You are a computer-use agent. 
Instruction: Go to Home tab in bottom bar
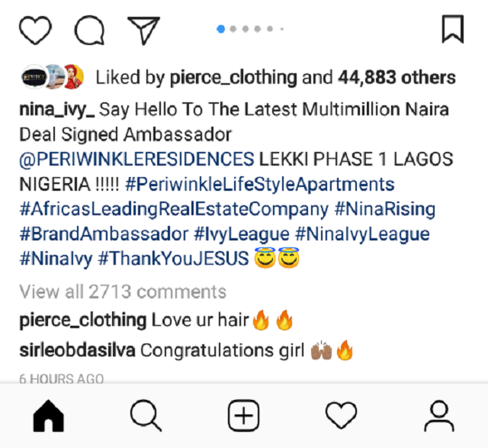pyautogui.click(x=48, y=416)
